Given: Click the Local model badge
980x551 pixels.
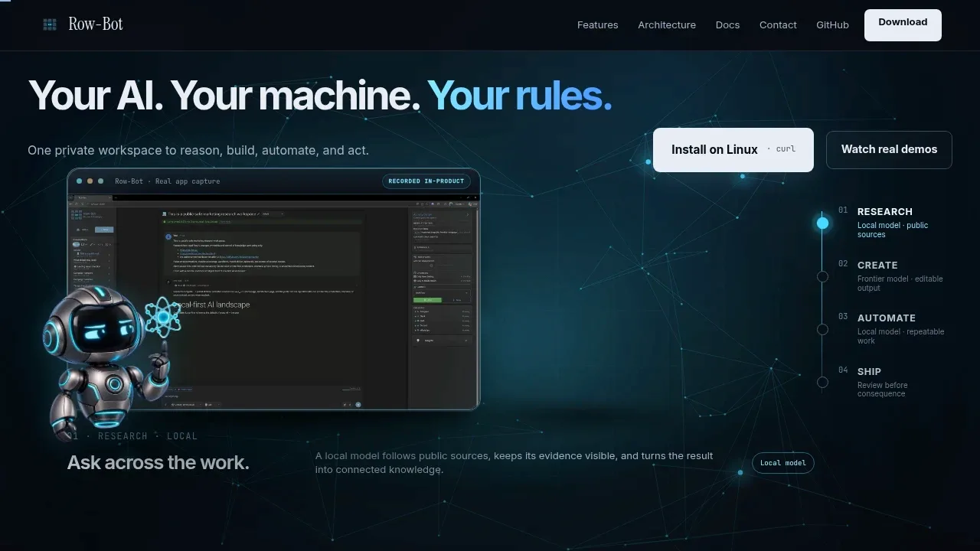Looking at the screenshot, I should coord(782,463).
